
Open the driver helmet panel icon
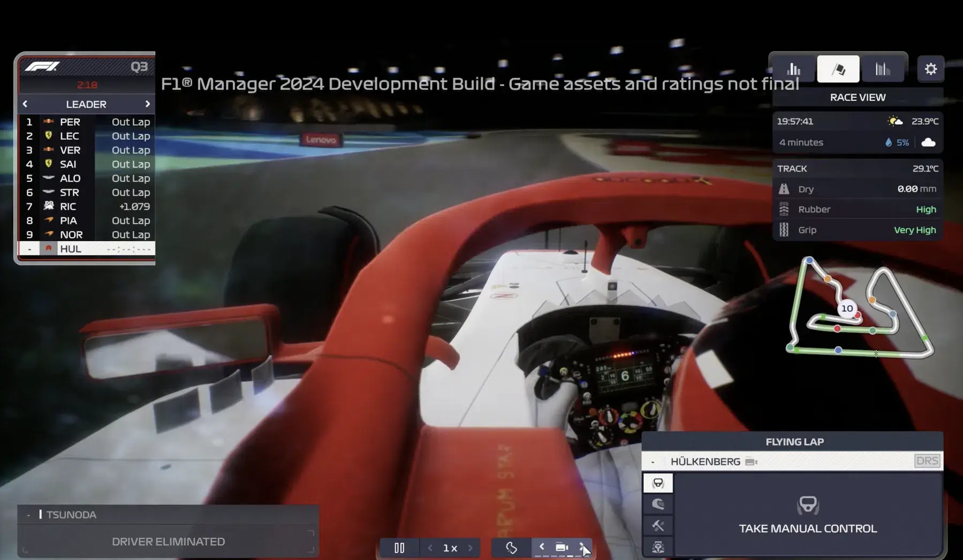(658, 504)
